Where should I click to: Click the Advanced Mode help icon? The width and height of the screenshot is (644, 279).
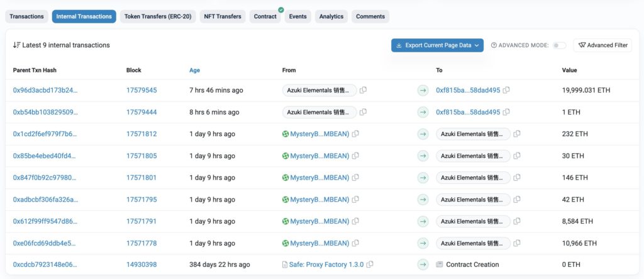tap(494, 45)
